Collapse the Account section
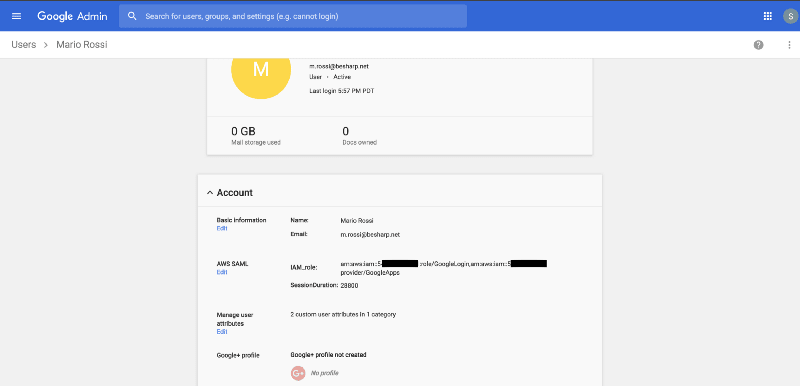Screen dimensions: 800x386 click(209, 193)
